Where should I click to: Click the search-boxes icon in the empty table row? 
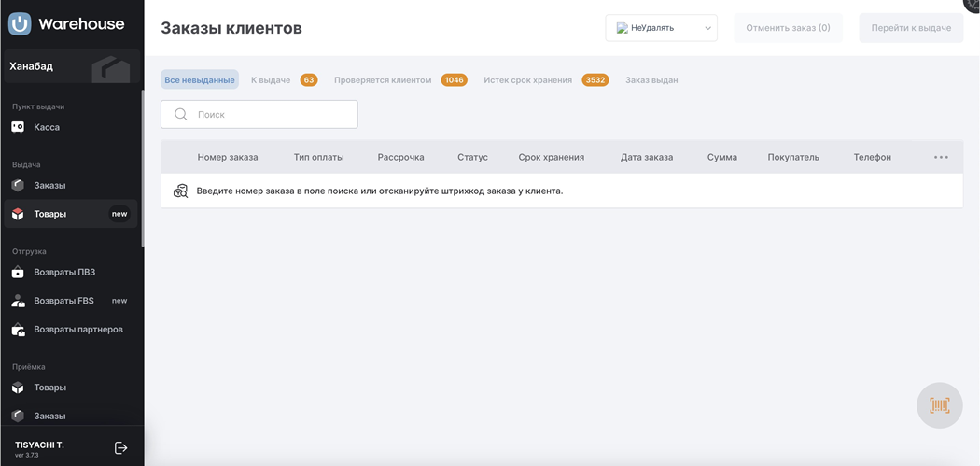(x=181, y=191)
